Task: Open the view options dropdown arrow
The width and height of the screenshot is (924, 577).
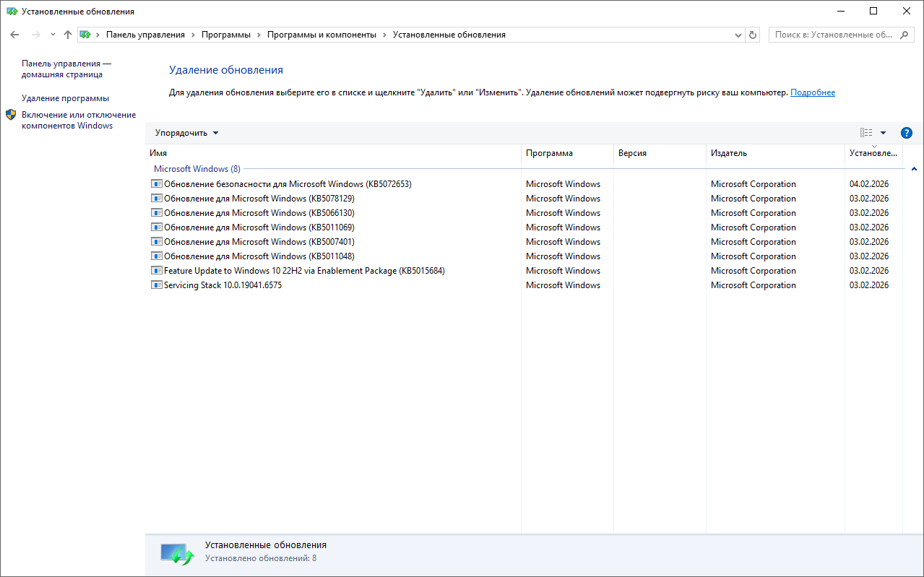Action: [x=883, y=133]
